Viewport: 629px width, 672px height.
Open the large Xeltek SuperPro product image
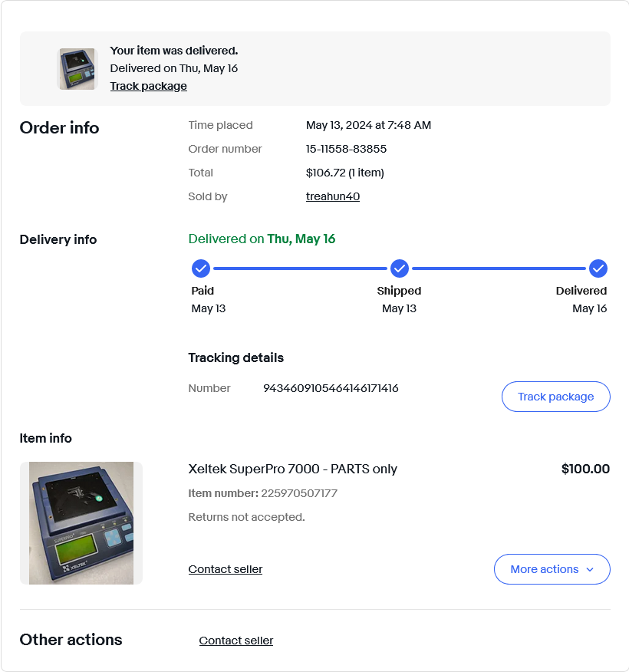pyautogui.click(x=81, y=523)
